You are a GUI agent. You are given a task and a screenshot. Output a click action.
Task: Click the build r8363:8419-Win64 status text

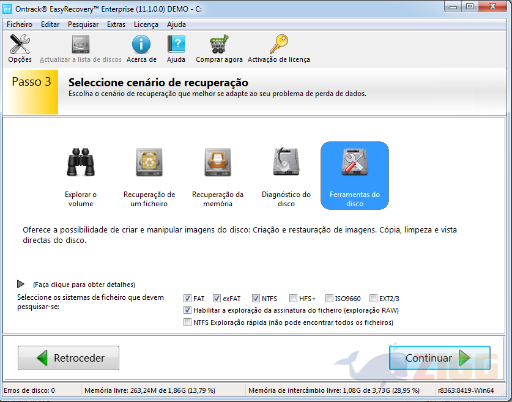click(466, 390)
